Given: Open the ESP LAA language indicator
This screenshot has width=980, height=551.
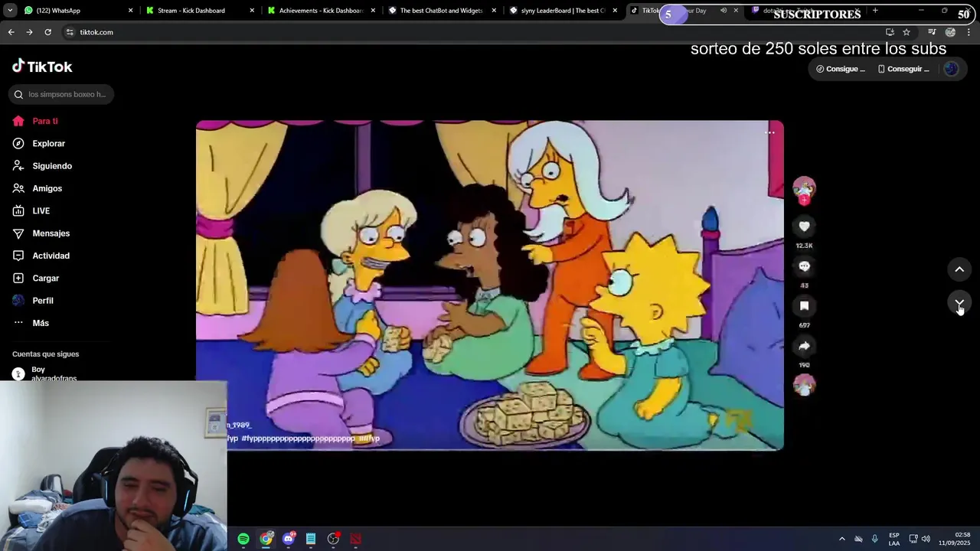Looking at the screenshot, I should (x=893, y=539).
